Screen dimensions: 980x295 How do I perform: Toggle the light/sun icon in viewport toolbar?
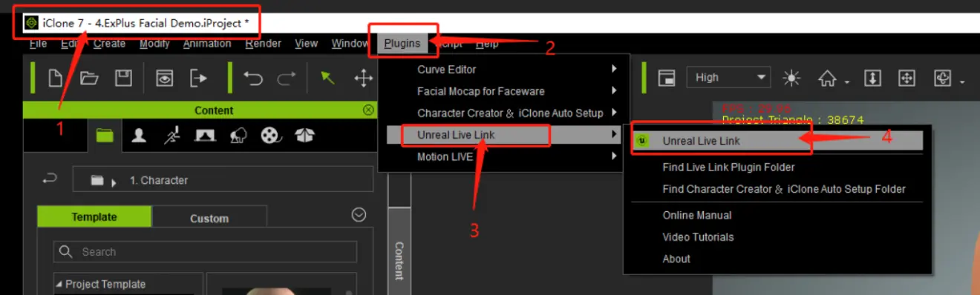point(792,77)
